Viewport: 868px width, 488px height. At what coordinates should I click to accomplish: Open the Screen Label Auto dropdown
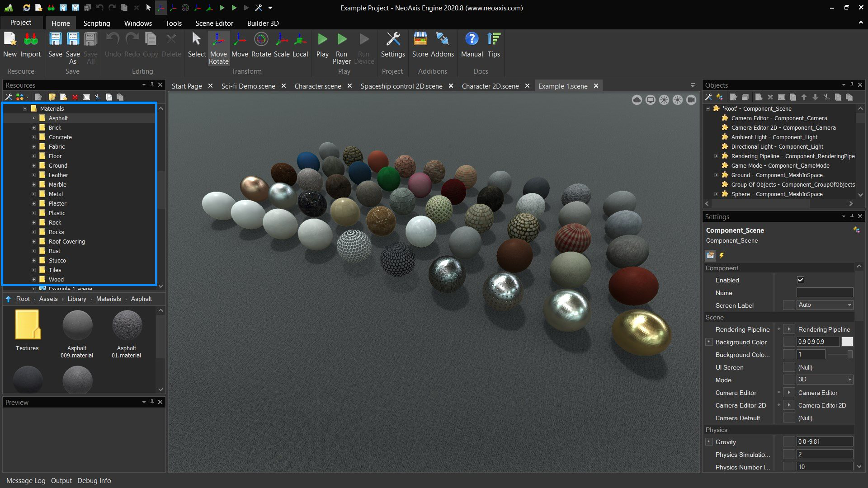(849, 305)
